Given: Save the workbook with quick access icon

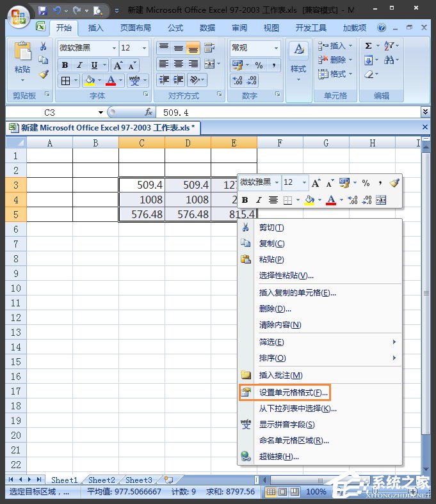Looking at the screenshot, I should pos(42,11).
